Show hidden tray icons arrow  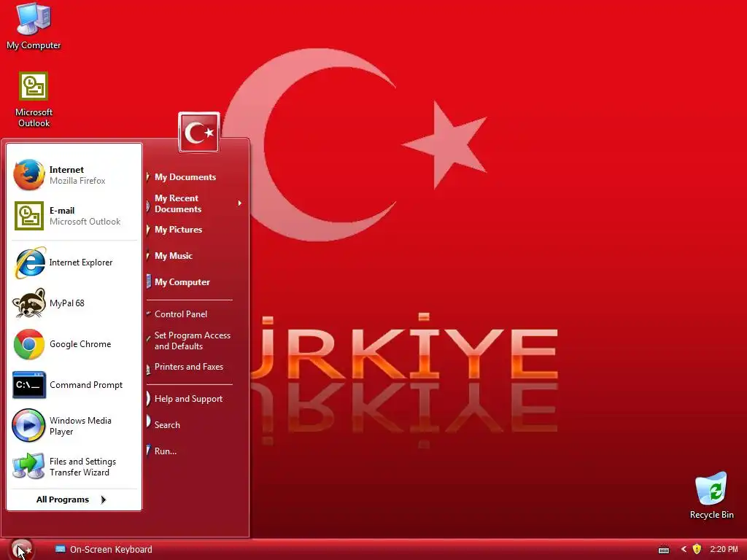[684, 549]
